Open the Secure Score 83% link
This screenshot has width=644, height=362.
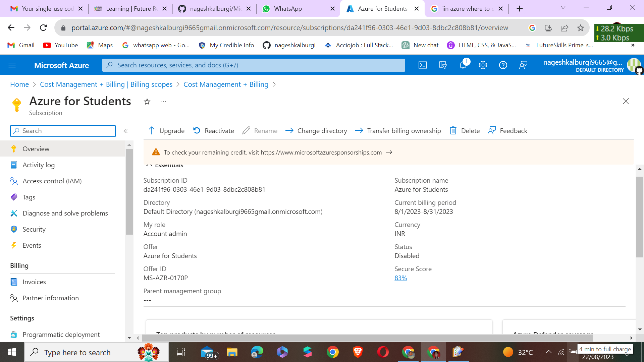[400, 278]
